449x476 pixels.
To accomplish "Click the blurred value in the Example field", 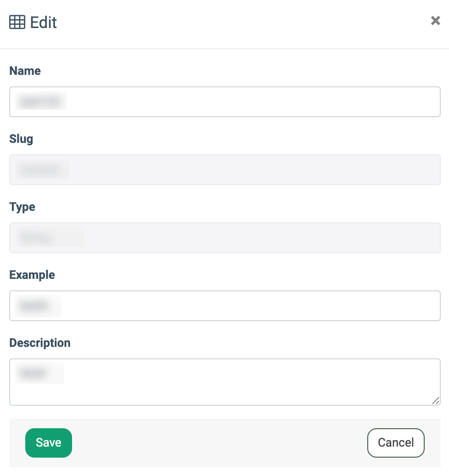I will click(38, 306).
